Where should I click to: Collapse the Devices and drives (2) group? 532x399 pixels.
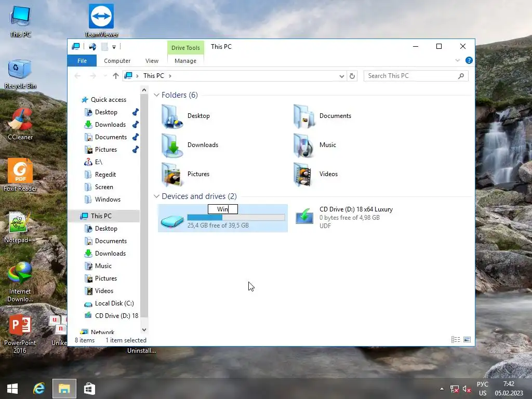156,196
